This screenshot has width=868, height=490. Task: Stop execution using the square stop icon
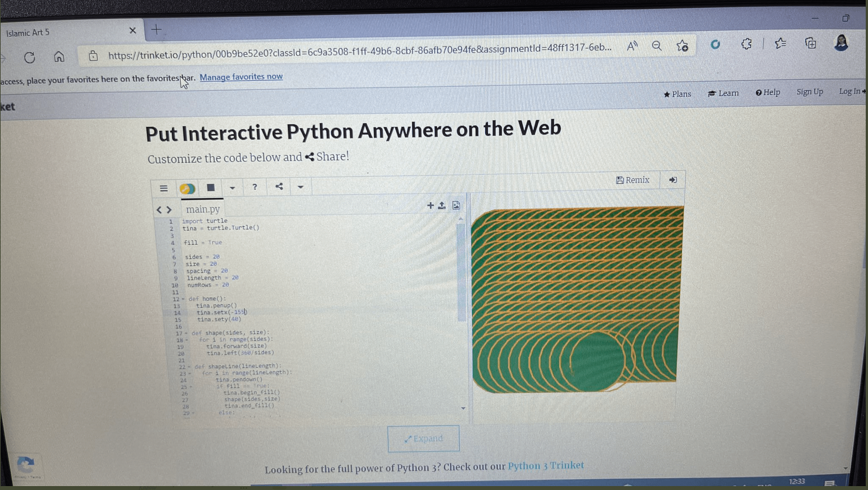coord(210,187)
